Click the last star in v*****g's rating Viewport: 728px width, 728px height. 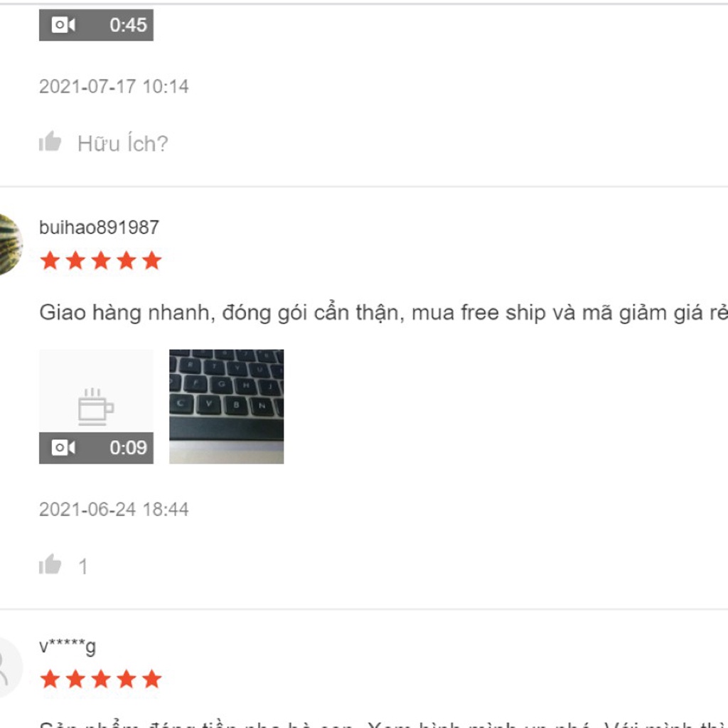152,679
